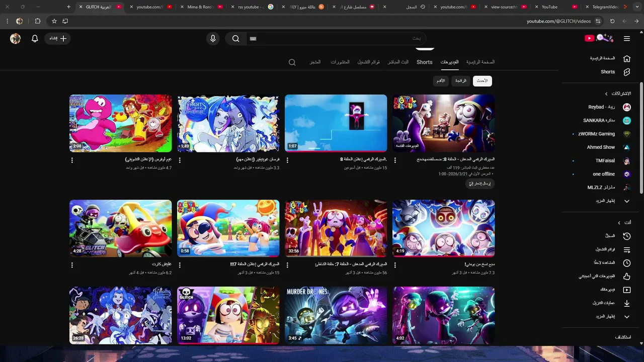This screenshot has width=644, height=362.
Task: Switch to the Posts (المنشورات) tab
Action: pyautogui.click(x=340, y=62)
